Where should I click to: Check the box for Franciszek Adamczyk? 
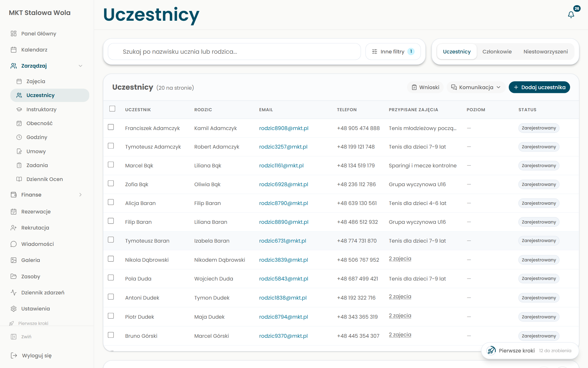111,127
